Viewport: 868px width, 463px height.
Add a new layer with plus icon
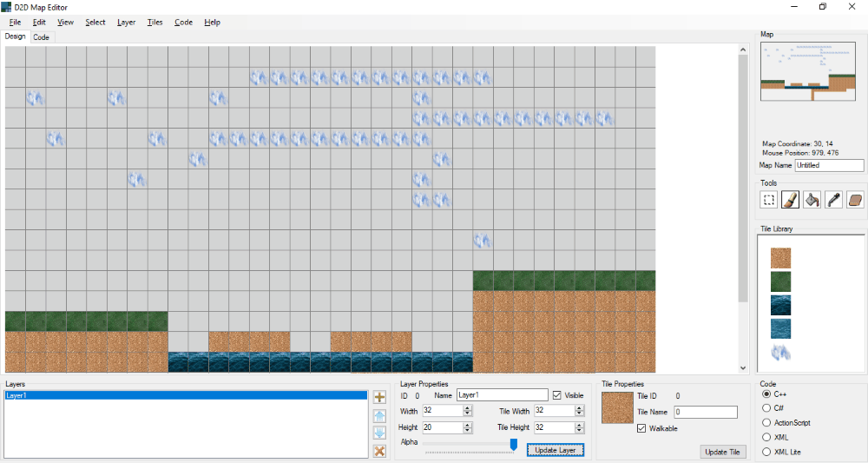click(x=379, y=397)
